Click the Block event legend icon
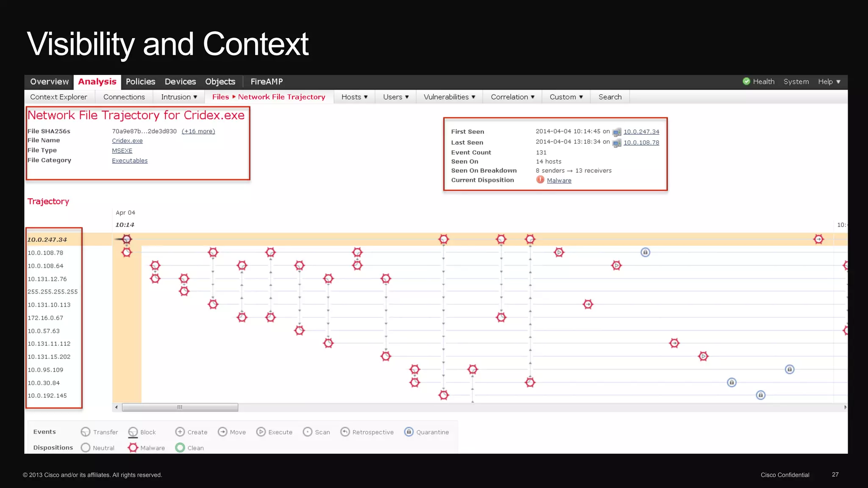 [x=133, y=432]
